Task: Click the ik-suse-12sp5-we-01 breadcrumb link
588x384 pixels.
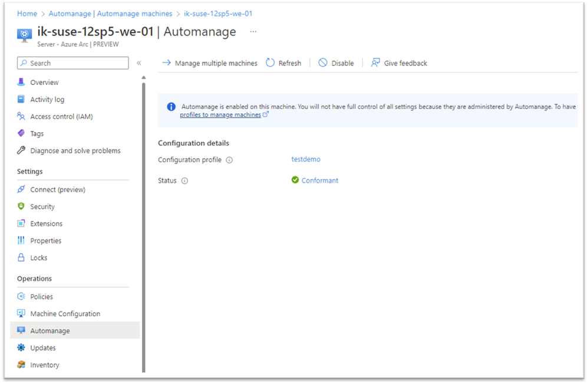Action: point(218,14)
